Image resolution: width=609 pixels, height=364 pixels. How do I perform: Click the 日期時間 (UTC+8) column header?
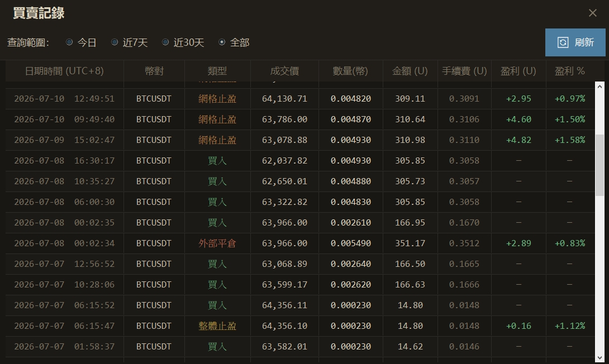tap(64, 71)
